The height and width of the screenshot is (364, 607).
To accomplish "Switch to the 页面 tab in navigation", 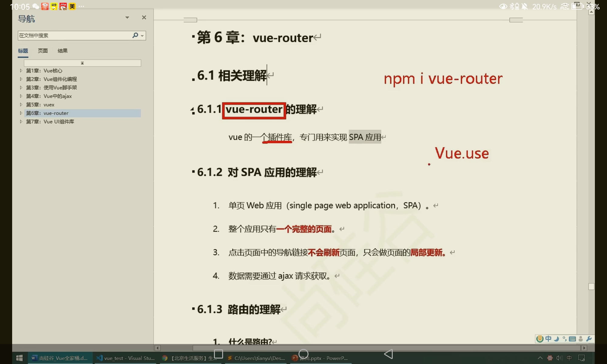I will pos(42,51).
